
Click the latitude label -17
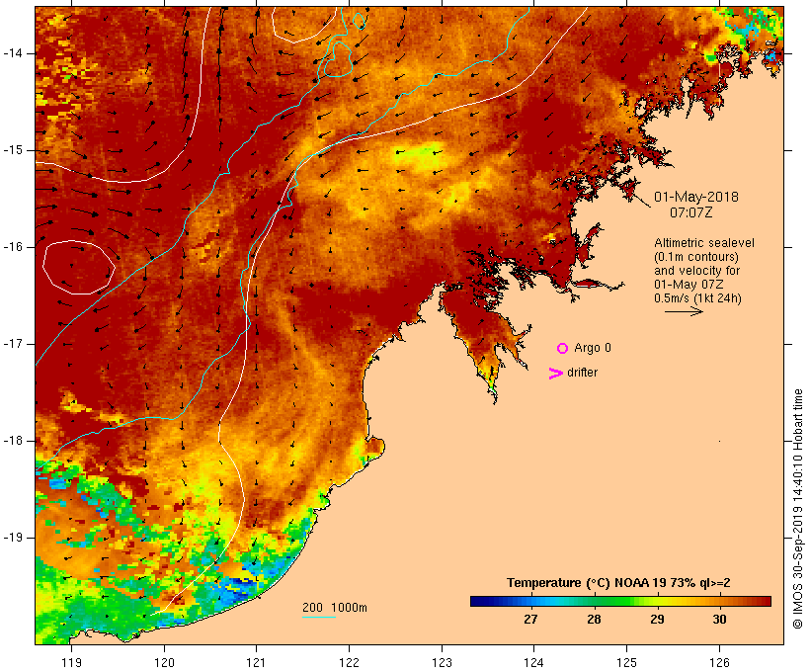(x=13, y=344)
